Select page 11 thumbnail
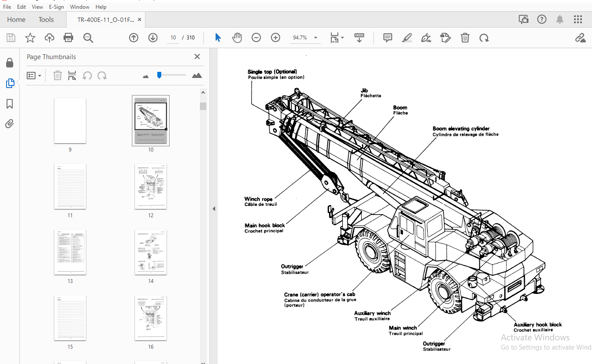Image resolution: width=592 pixels, height=364 pixels. pos(70,186)
